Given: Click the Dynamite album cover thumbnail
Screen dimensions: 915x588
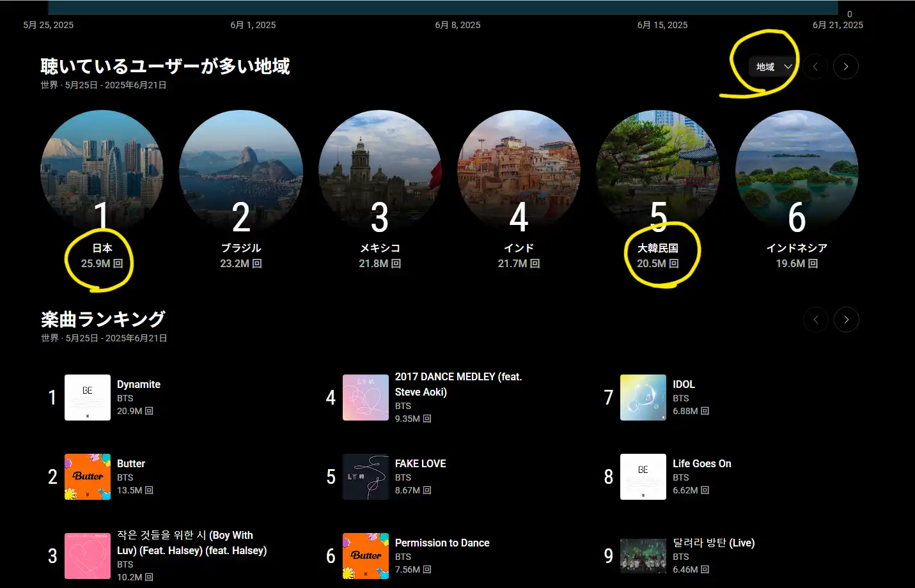Looking at the screenshot, I should click(88, 398).
